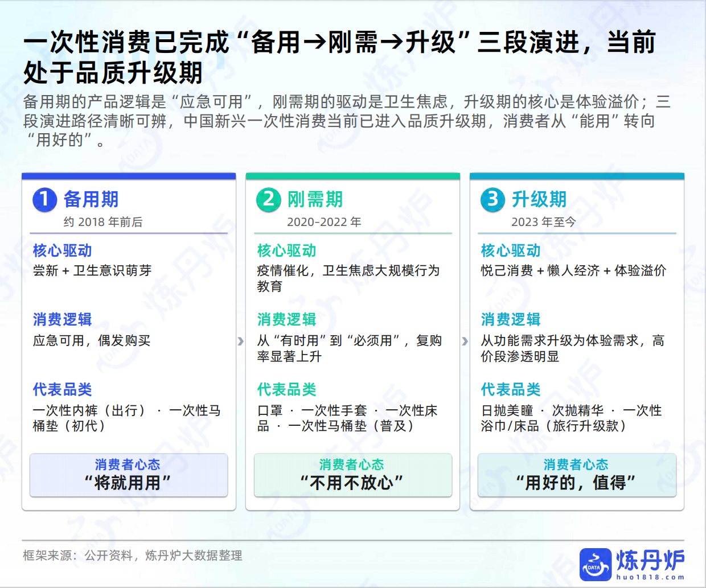This screenshot has height=588, width=706.
Task: Click 代表品类 label in 备用期 card
Action: [63, 389]
